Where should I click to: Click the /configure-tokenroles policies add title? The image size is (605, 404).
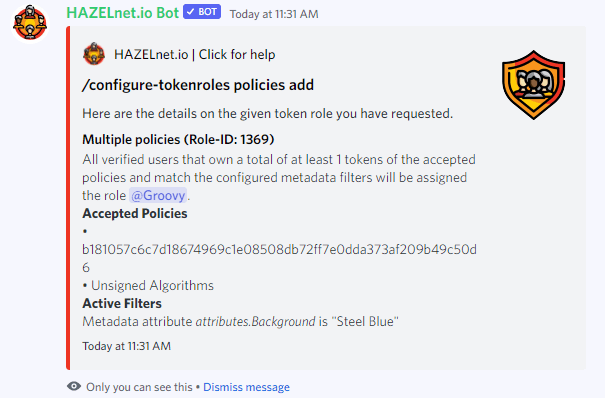(198, 85)
